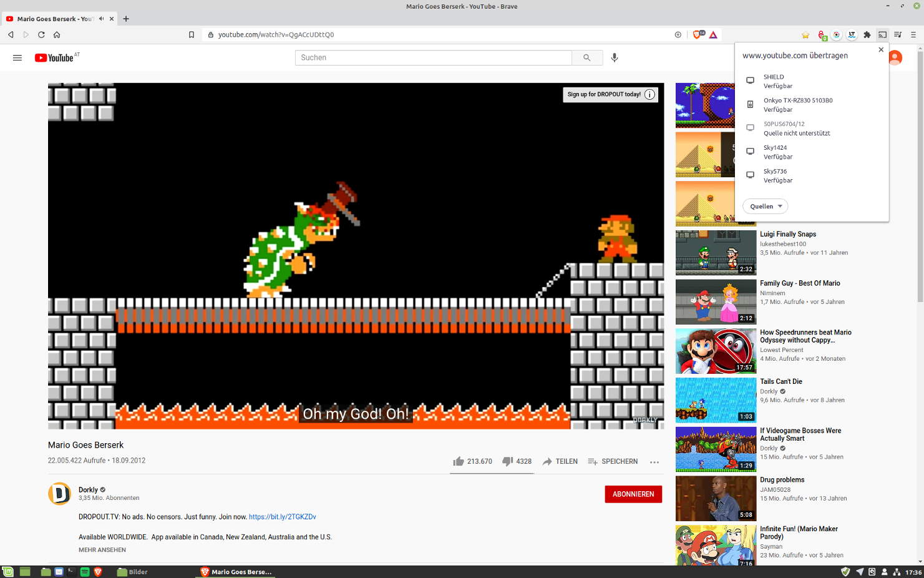Open Brave Shields lion icon in the address bar
924x578 pixels.
[698, 34]
